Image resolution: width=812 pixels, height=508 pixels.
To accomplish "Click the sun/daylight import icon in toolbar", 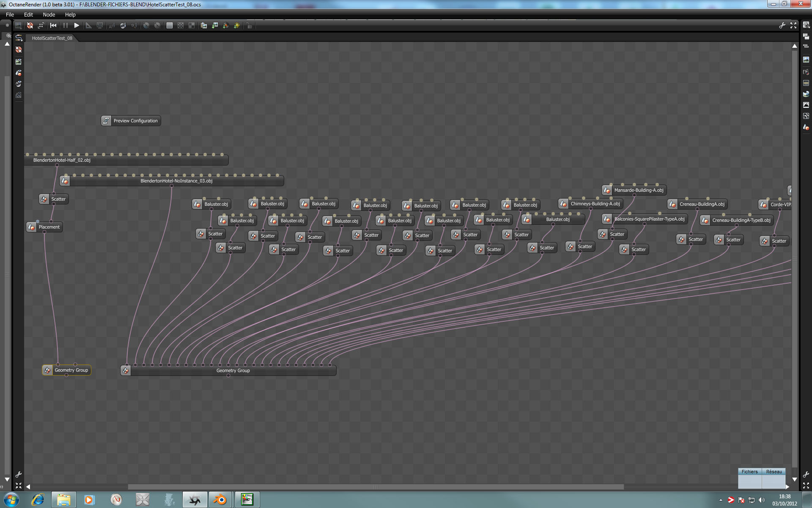I will [237, 25].
